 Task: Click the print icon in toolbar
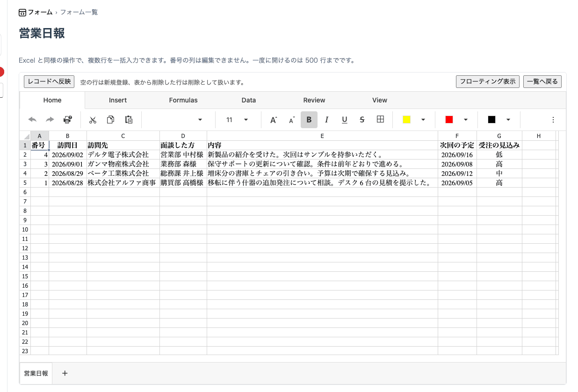(68, 120)
